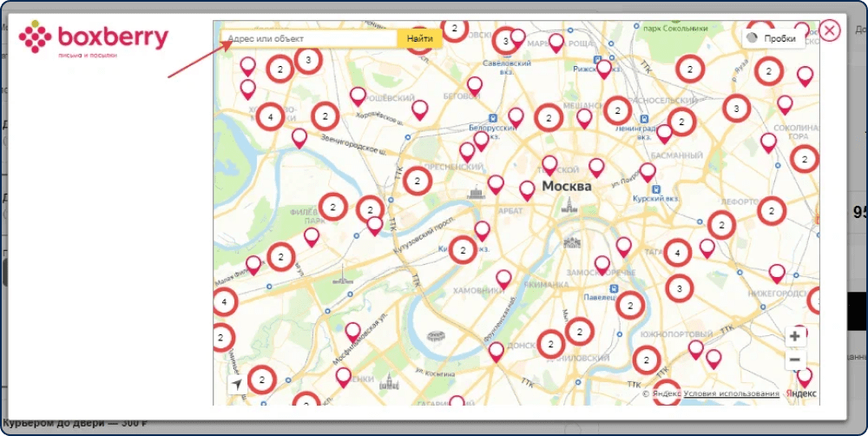Click the geolocation arrow icon on map
868x436 pixels.
click(238, 385)
